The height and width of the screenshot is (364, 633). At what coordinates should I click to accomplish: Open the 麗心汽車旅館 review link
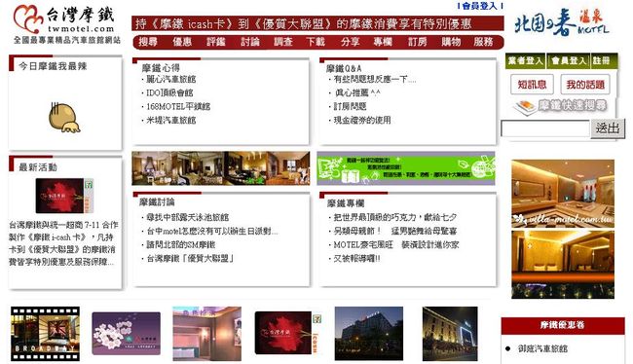170,79
